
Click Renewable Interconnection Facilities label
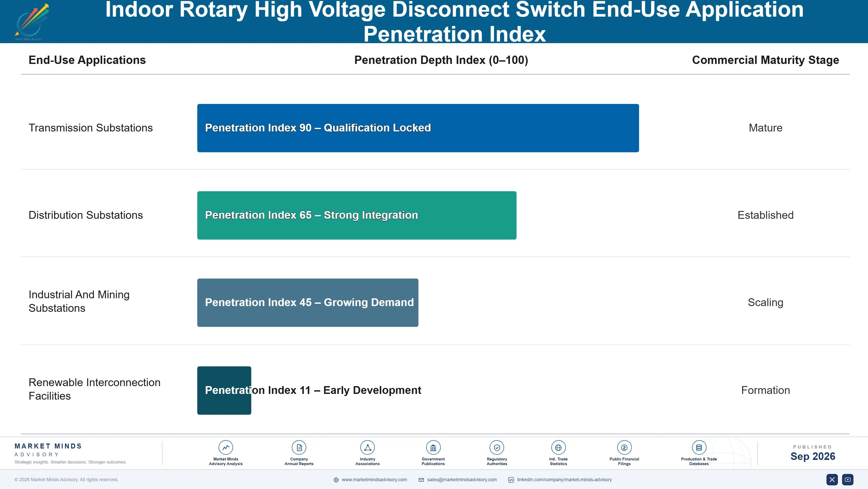pyautogui.click(x=94, y=389)
